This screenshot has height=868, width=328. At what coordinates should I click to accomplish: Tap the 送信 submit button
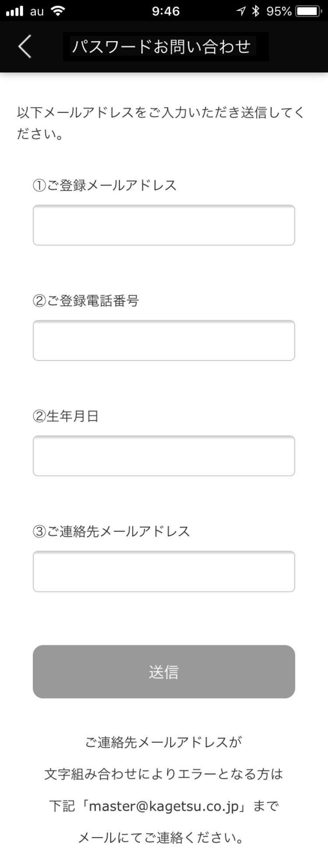point(164,672)
